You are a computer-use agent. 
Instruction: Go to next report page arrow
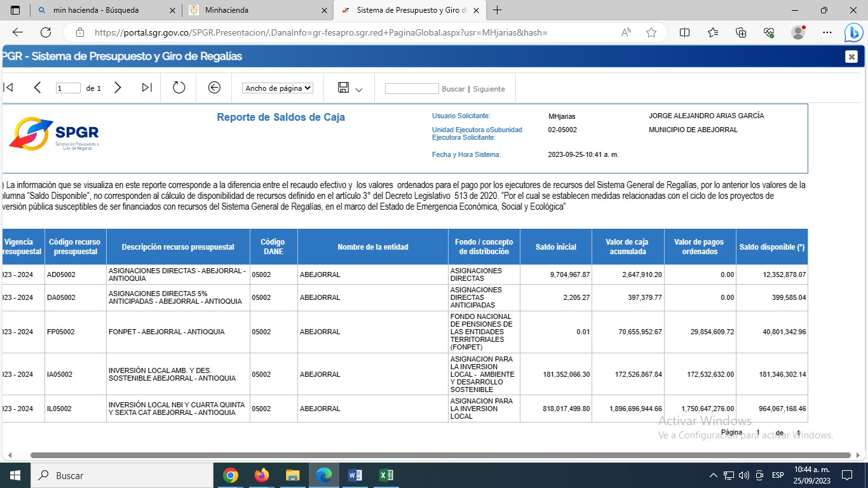click(x=118, y=88)
